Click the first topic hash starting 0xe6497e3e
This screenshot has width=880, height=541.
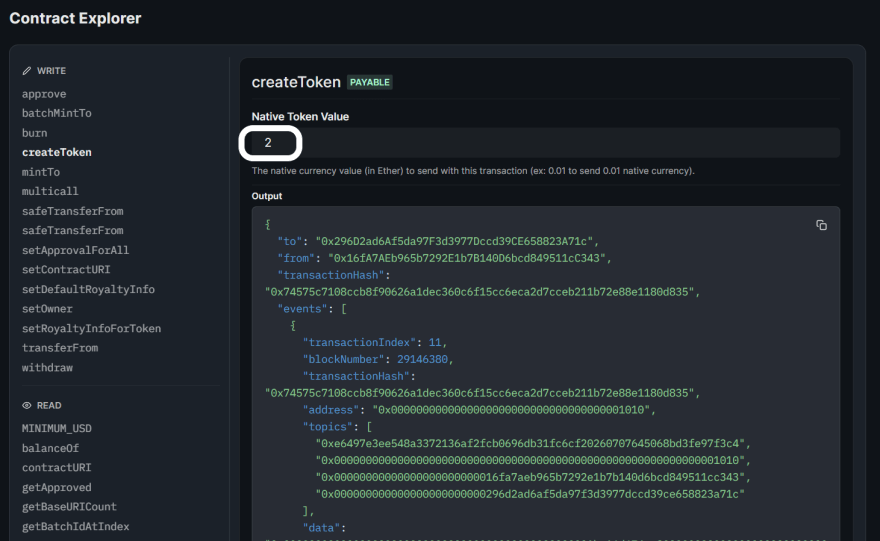click(x=530, y=443)
